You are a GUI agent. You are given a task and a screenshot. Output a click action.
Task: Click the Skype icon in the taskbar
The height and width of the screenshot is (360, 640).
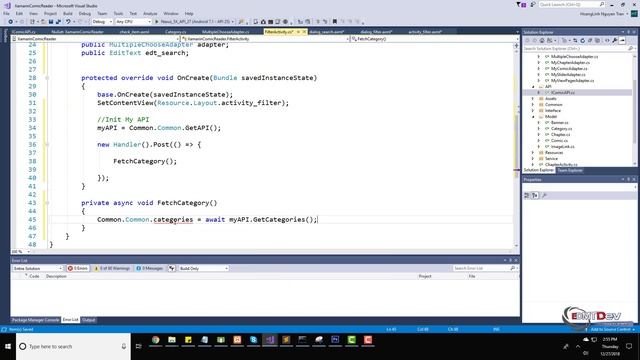click(x=253, y=340)
